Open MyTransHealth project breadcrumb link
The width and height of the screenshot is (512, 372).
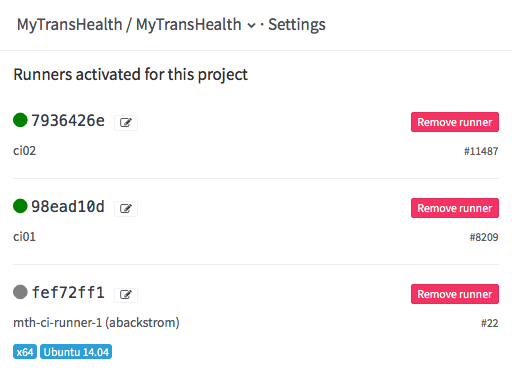[x=188, y=25]
